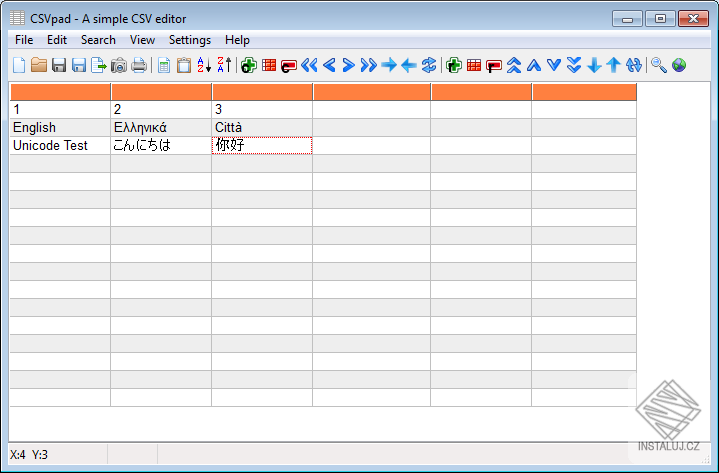Image resolution: width=719 pixels, height=473 pixels.
Task: Paste from the clipboard icon
Action: point(184,65)
